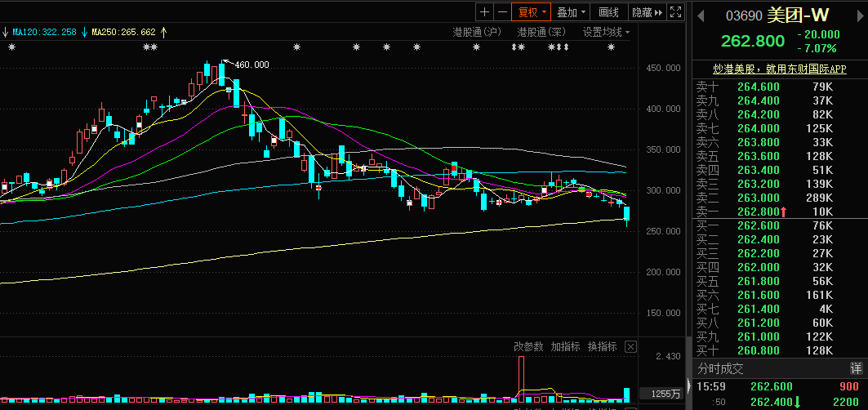Zoom in the chart with plus button
The width and height of the screenshot is (868, 410).
[x=484, y=12]
